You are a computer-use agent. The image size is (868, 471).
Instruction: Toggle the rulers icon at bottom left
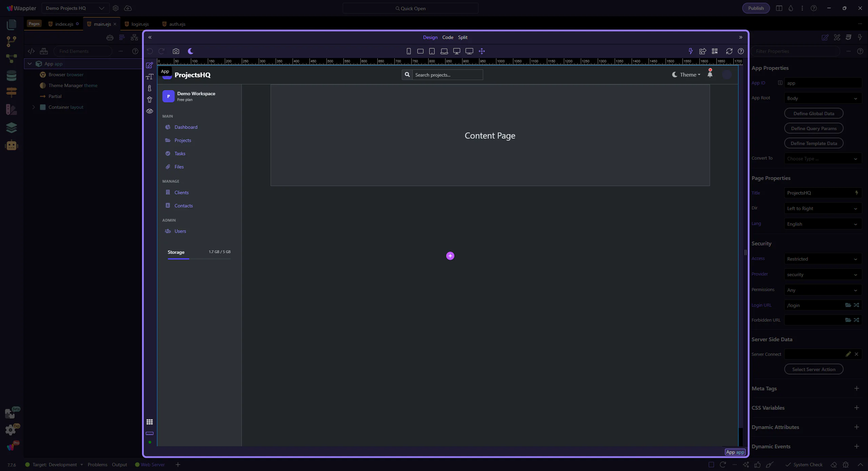pyautogui.click(x=150, y=433)
